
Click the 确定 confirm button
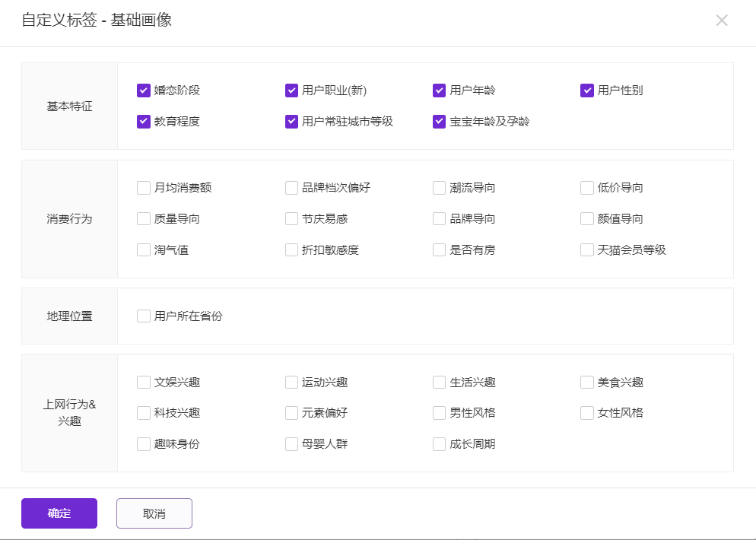(x=59, y=513)
